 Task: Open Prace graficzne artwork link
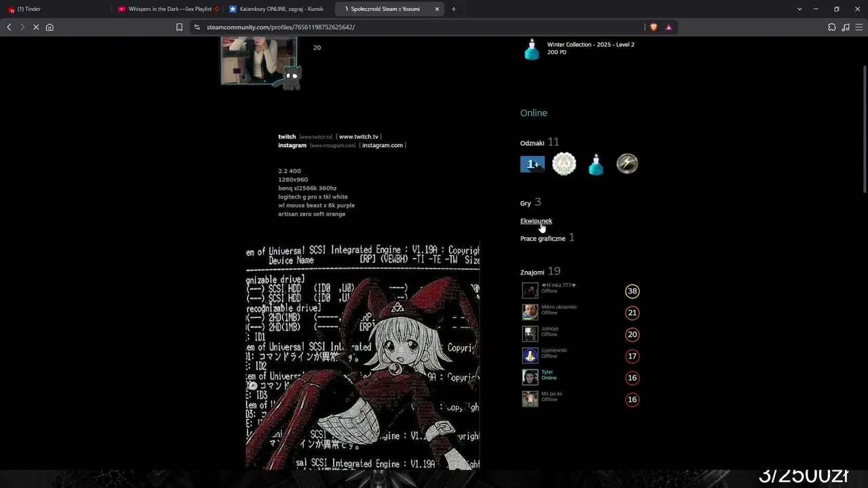pos(547,238)
